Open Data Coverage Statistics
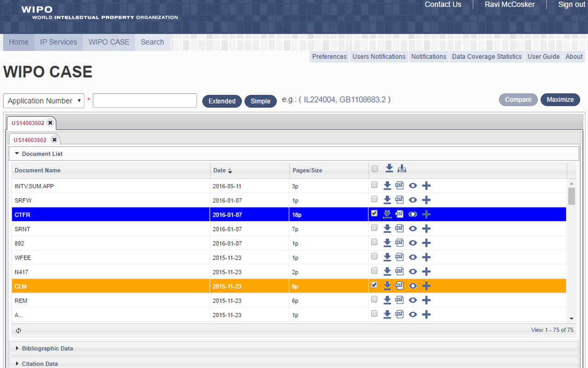 pyautogui.click(x=487, y=57)
